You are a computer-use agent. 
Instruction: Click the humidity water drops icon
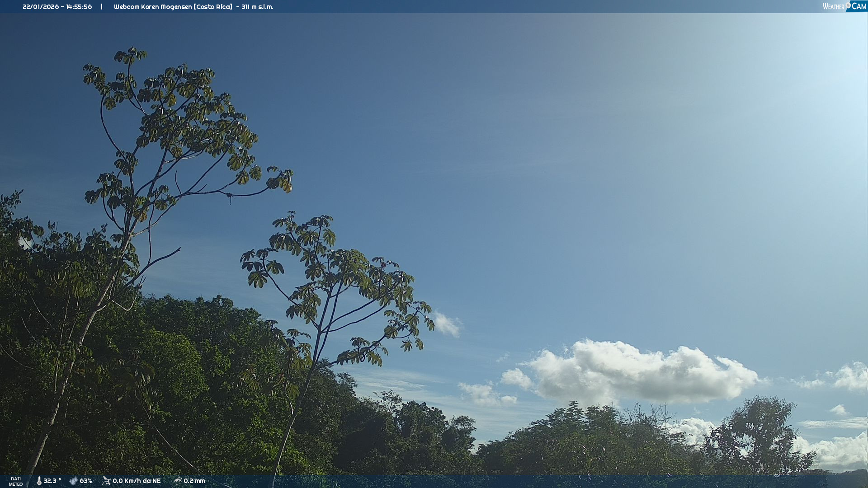click(x=73, y=481)
